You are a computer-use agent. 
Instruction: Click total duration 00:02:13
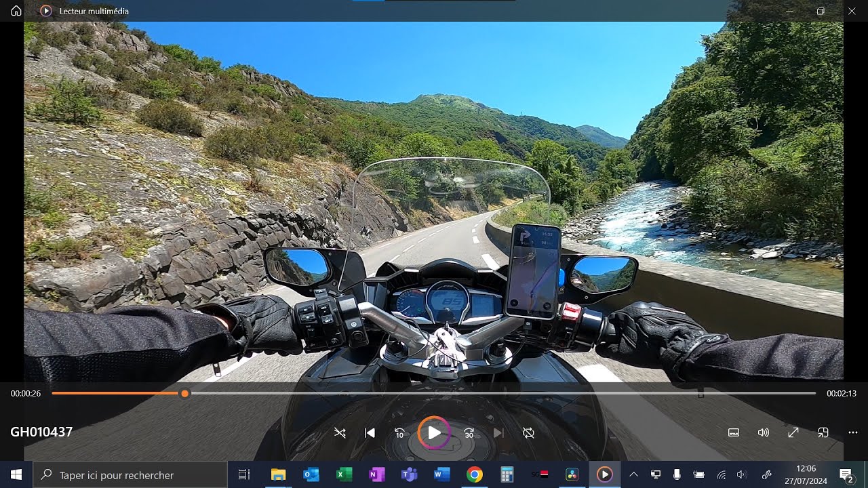(x=842, y=393)
